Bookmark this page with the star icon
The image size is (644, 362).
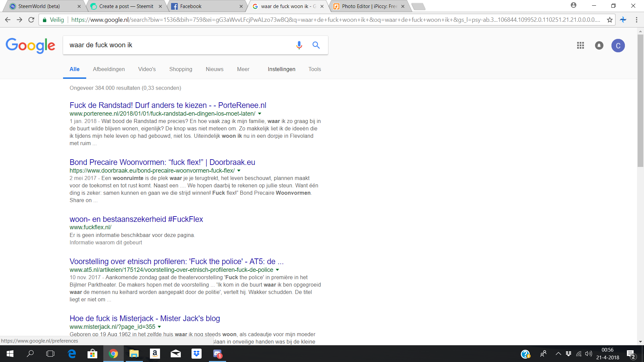coord(609,20)
